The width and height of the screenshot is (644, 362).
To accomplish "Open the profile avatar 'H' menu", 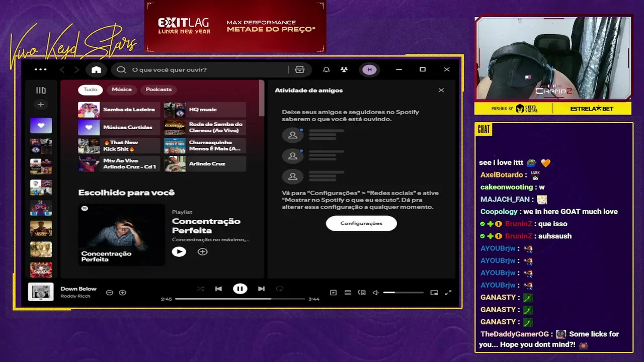I will click(369, 69).
